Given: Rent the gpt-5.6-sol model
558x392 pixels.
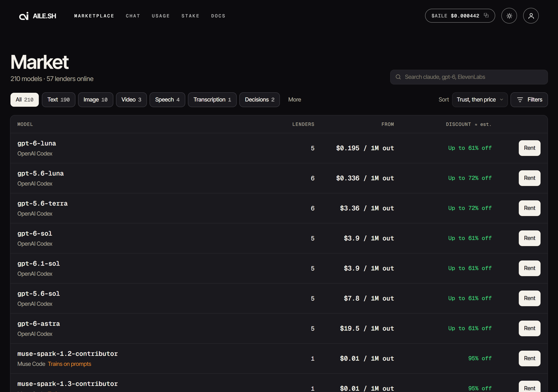Looking at the screenshot, I should [529, 298].
